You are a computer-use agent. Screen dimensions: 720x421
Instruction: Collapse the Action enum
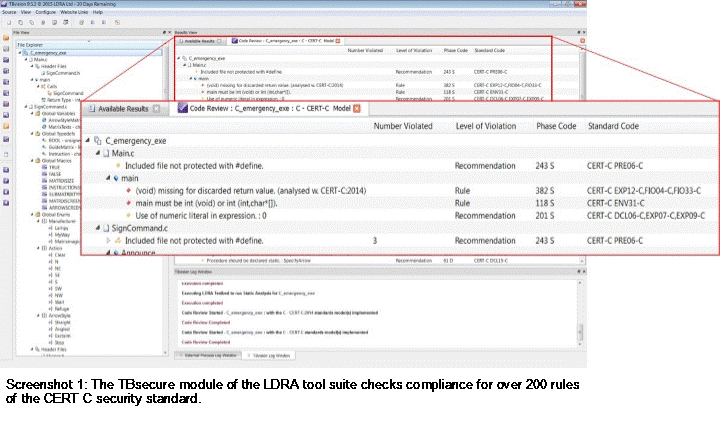(38, 248)
